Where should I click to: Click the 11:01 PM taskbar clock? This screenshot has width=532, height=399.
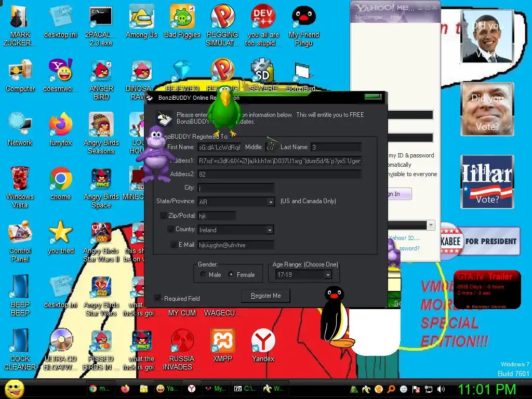486,389
